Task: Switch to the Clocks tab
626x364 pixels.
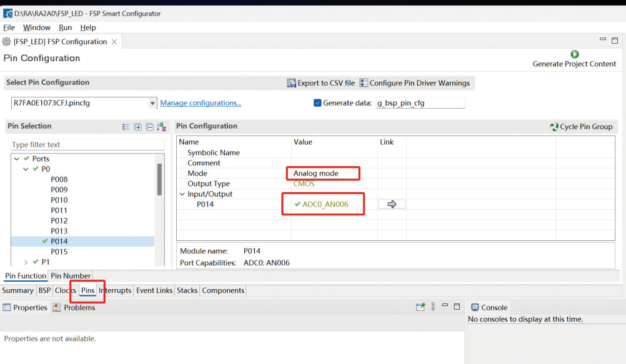Action: click(x=66, y=290)
